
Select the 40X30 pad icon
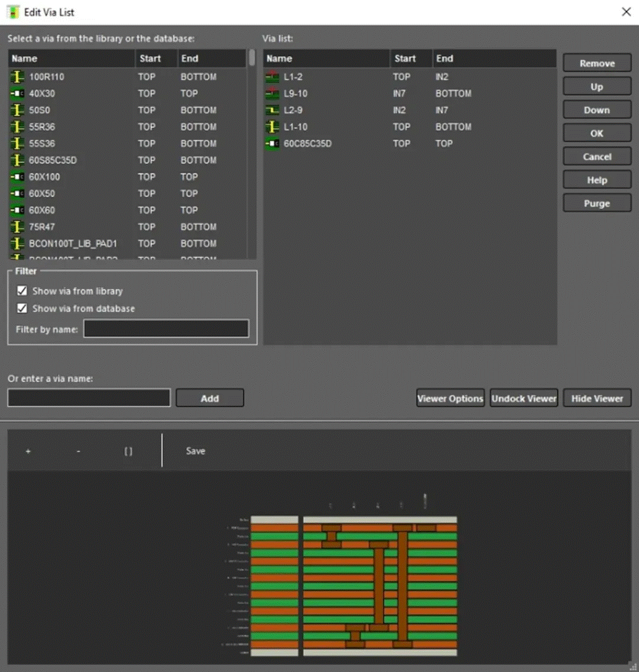18,94
